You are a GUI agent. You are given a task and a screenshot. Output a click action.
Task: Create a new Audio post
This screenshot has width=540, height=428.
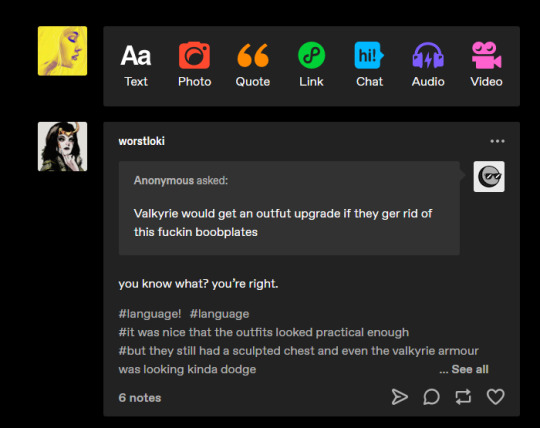pyautogui.click(x=428, y=65)
